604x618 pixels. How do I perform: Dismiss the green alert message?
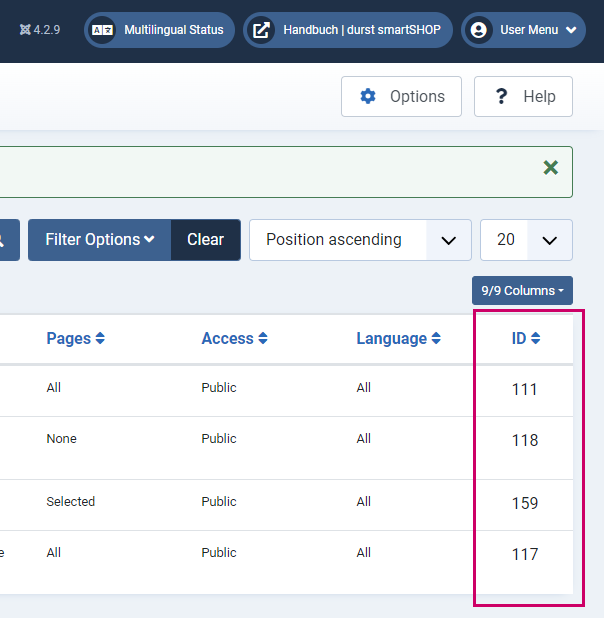tap(551, 168)
